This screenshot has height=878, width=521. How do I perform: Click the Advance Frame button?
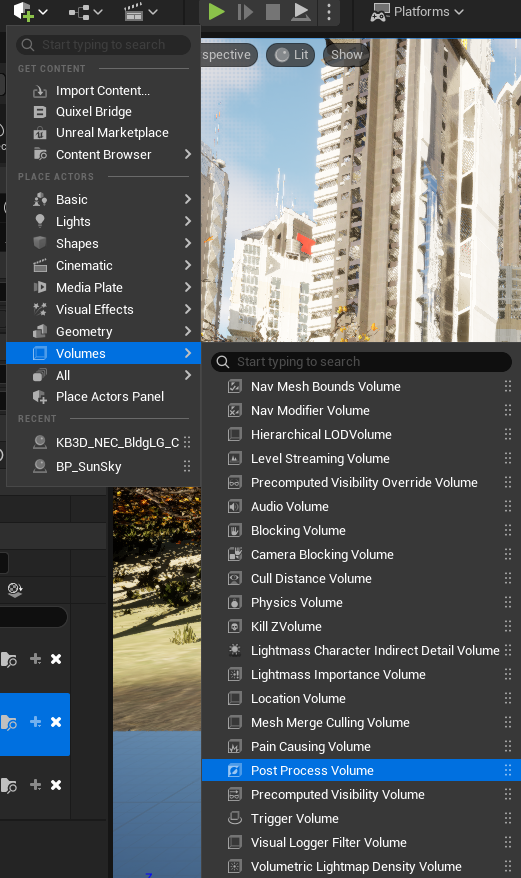245,12
